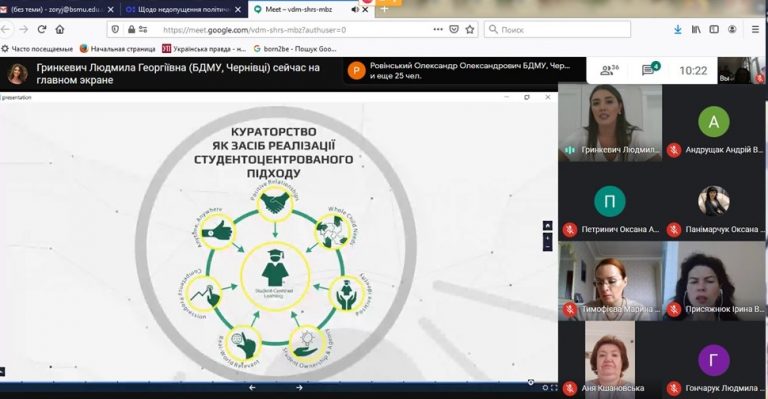Go to previous presentation slide arrow

pyautogui.click(x=252, y=388)
